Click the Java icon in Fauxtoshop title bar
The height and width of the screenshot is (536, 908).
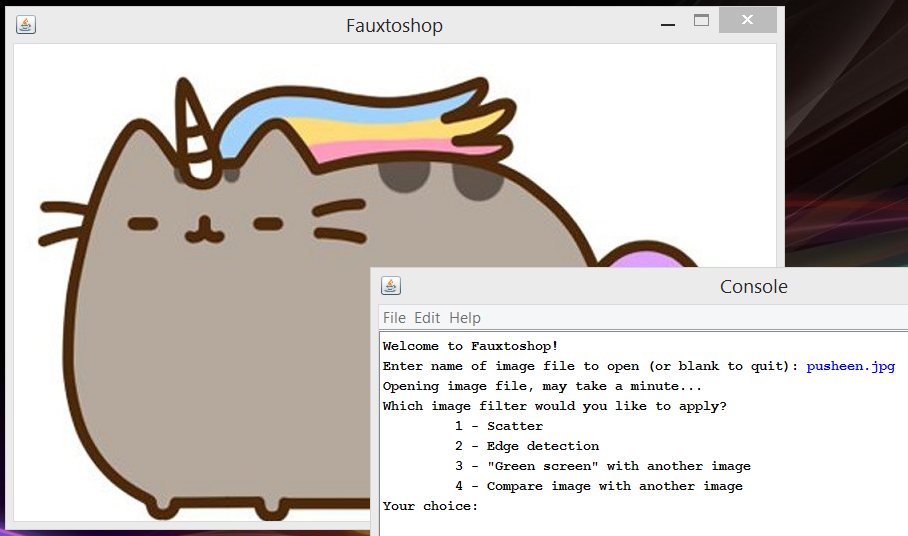[x=26, y=25]
